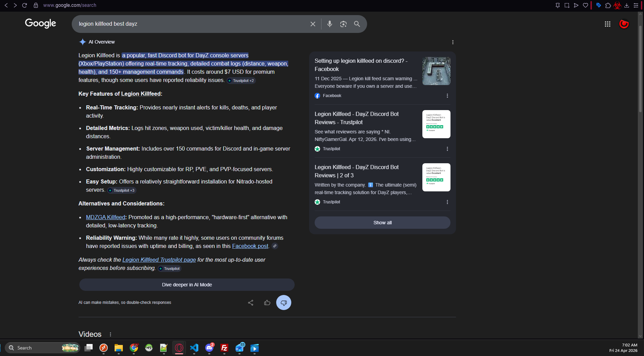Click Show all sources button
The image size is (644, 356).
(x=383, y=223)
